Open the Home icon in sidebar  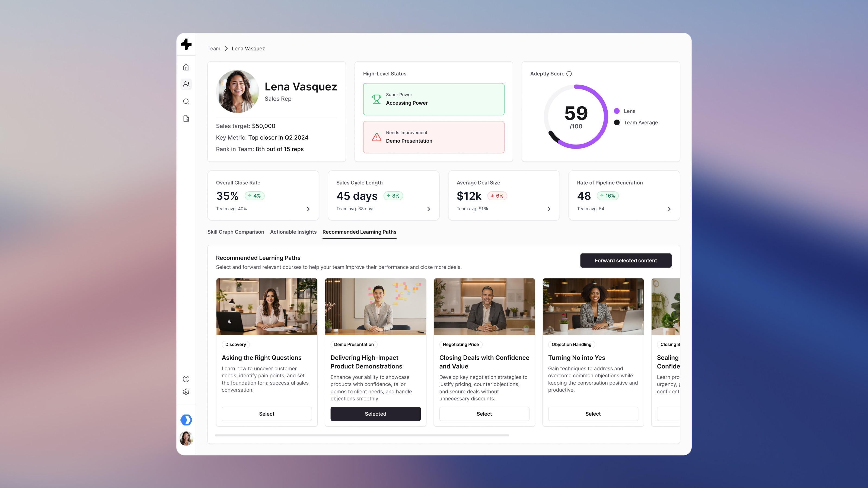click(186, 67)
